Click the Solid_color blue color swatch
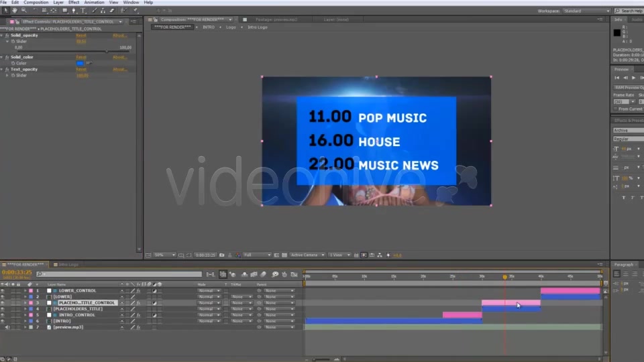644x362 pixels. pos(80,63)
